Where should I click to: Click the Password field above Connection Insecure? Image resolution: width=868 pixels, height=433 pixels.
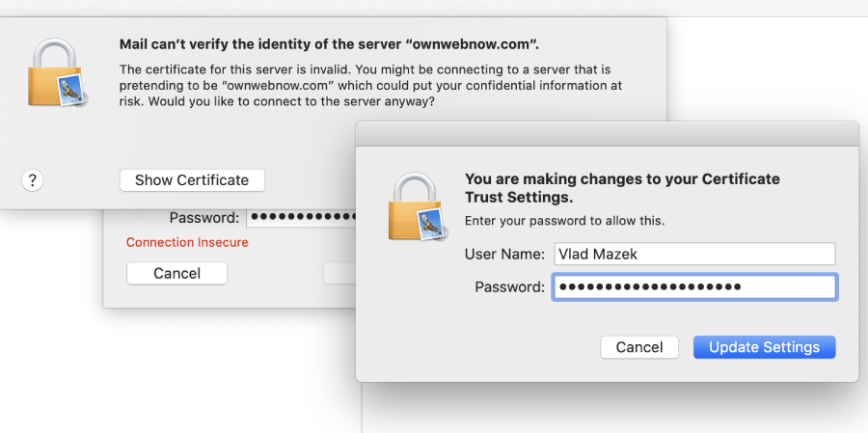(x=301, y=218)
